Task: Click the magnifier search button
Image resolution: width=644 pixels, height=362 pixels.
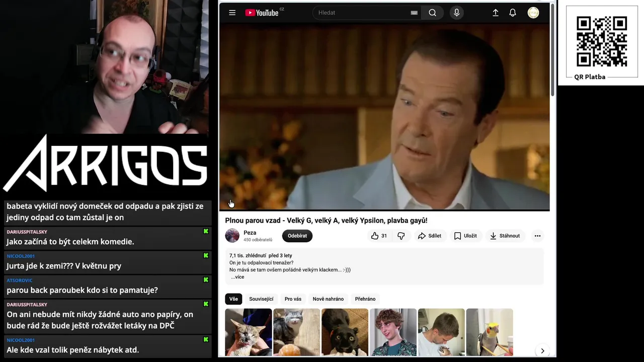Action: tap(432, 13)
